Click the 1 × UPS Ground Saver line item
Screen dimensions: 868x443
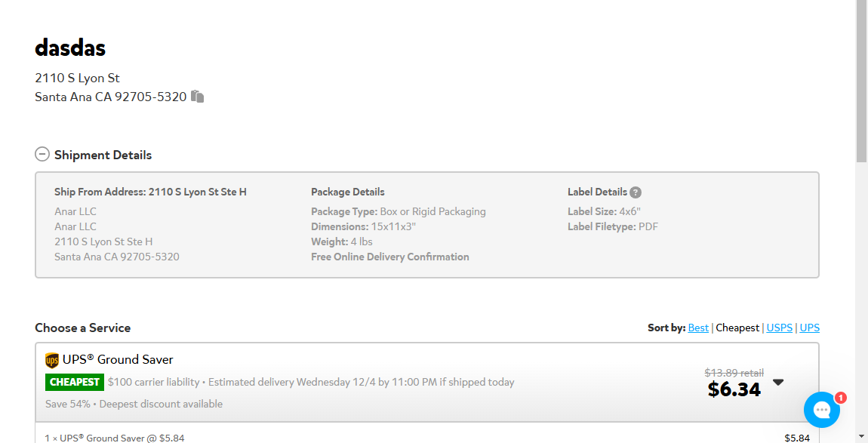click(115, 438)
